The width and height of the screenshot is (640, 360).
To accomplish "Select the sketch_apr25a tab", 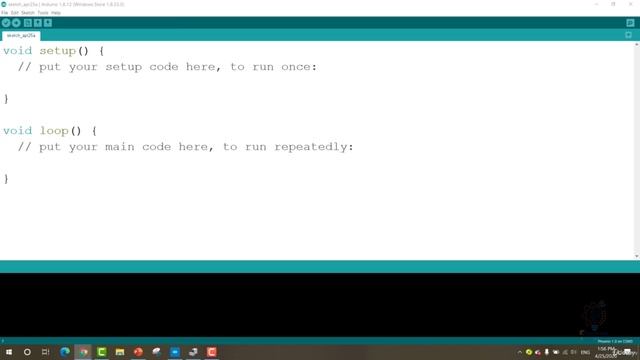I will tap(21, 36).
